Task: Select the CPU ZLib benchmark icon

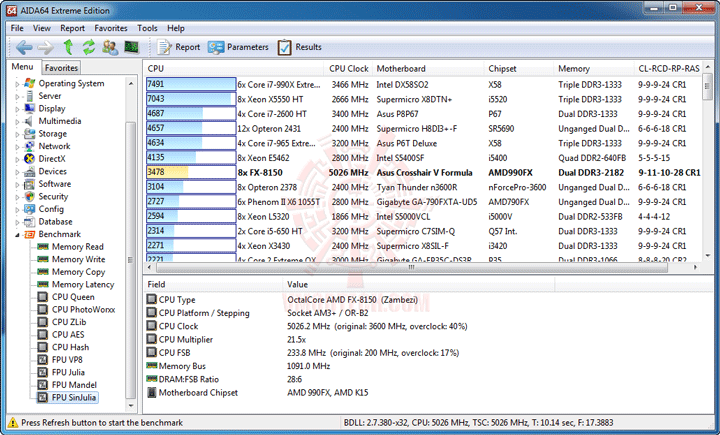Action: click(43, 322)
